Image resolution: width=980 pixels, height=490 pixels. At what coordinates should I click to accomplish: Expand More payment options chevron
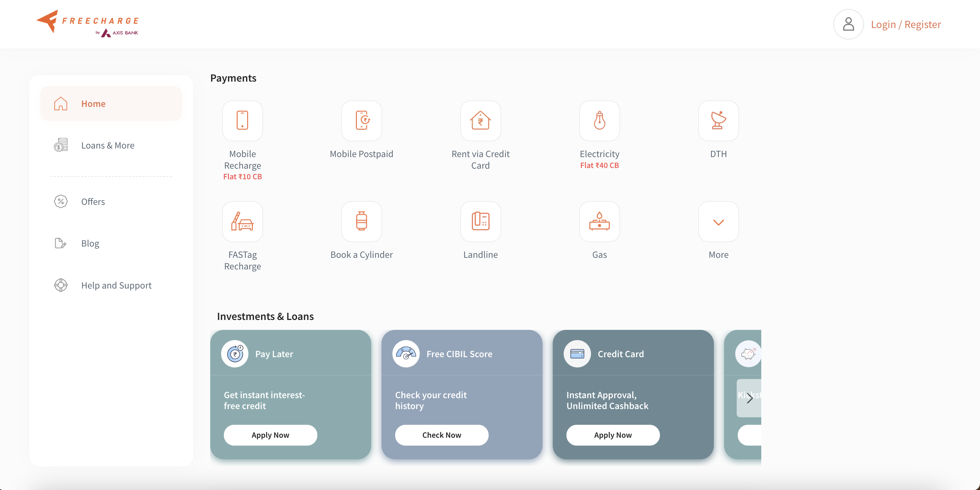[x=718, y=222]
